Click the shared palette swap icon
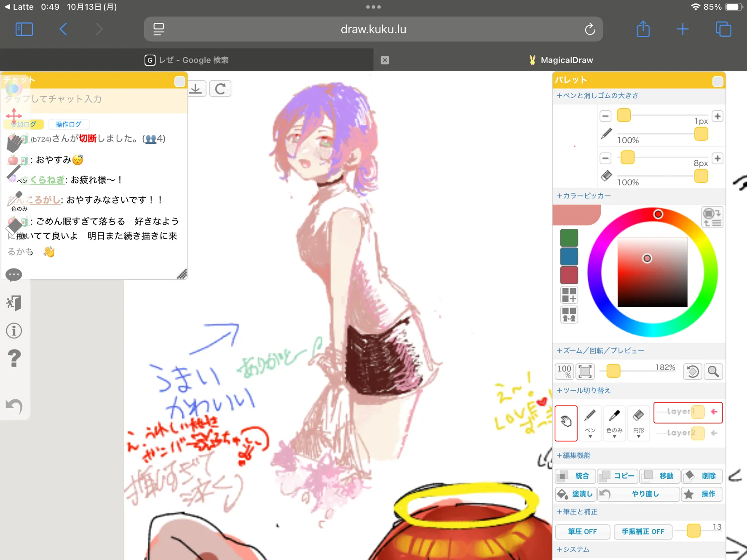Viewport: 747px width, 560px height. coord(569,314)
